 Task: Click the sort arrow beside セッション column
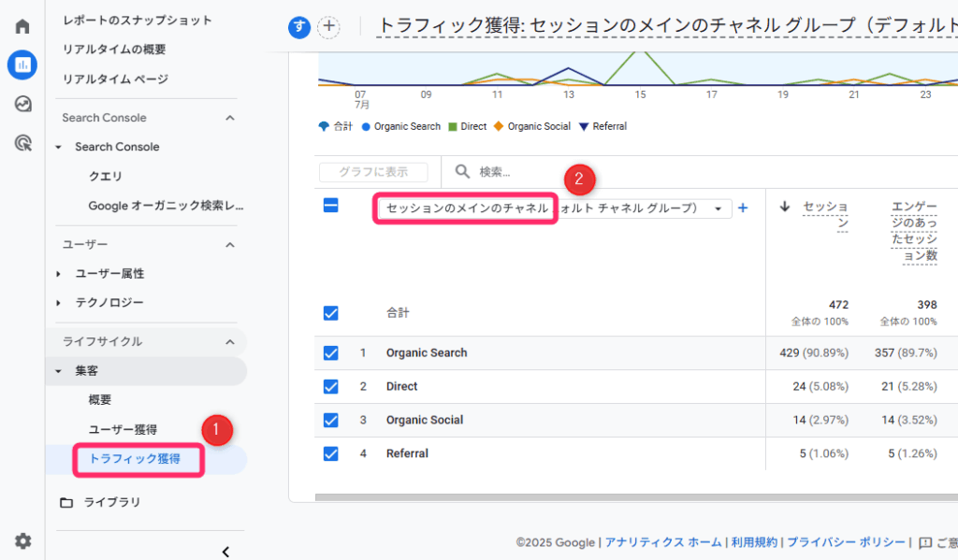tap(785, 207)
